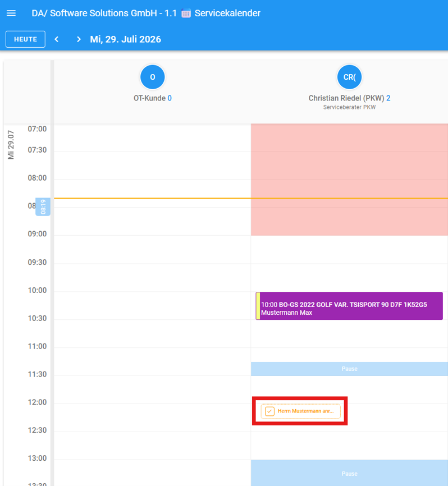Screen dimensions: 448x486
Task: Select the OT-Kunde avatar circle
Action: (153, 77)
